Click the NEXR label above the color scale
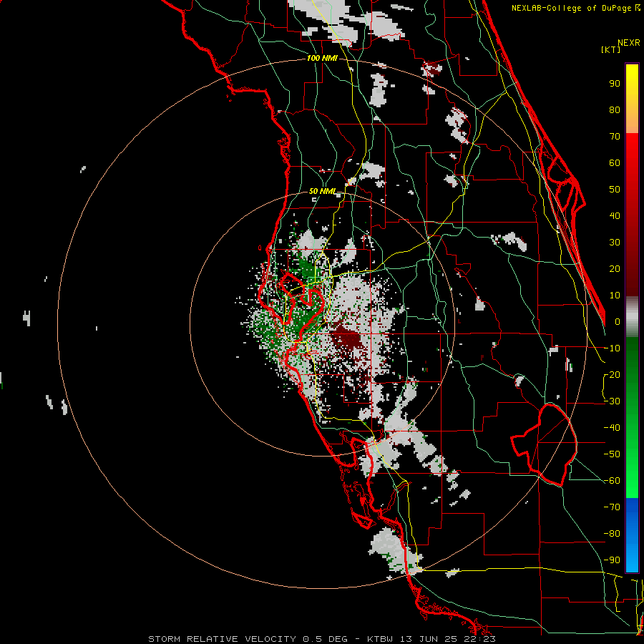This screenshot has width=644, height=644. (x=629, y=43)
